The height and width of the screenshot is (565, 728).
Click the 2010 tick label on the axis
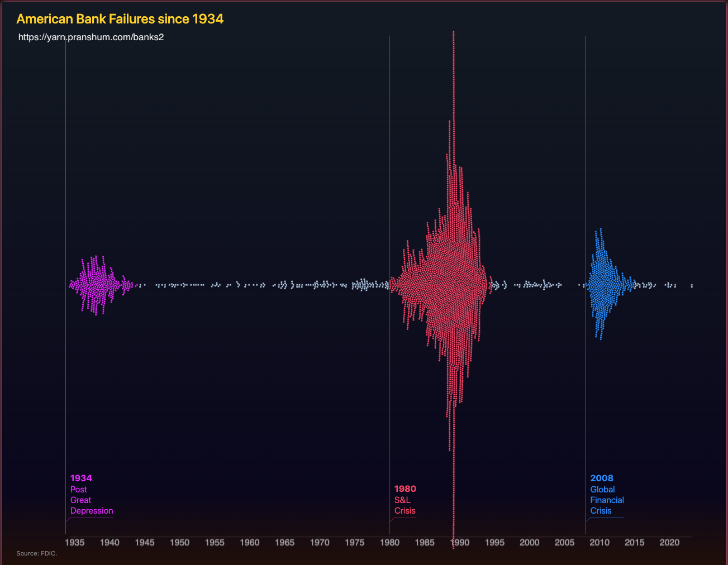point(599,542)
